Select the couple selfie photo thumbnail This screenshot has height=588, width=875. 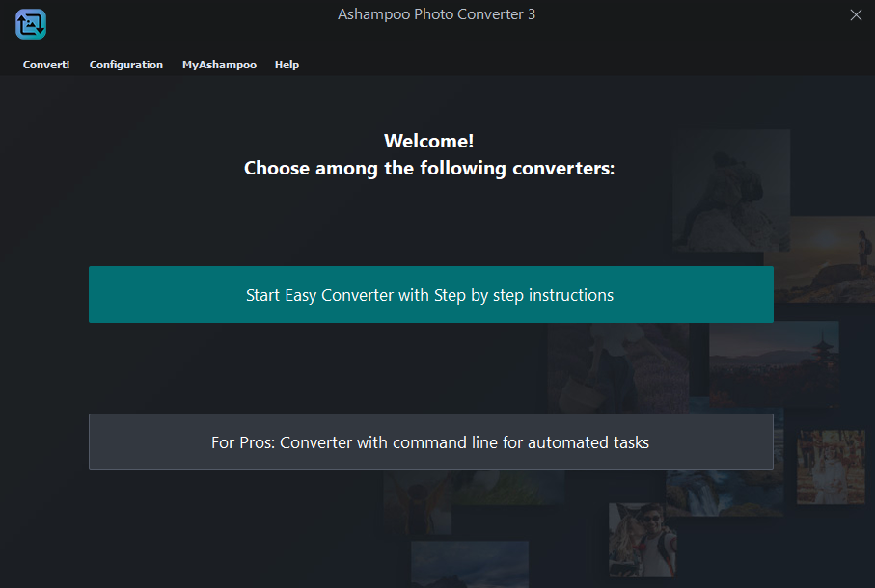point(642,540)
